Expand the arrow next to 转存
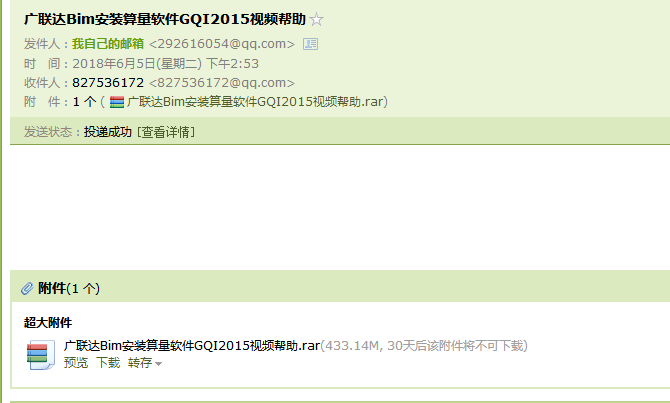 [x=159, y=364]
